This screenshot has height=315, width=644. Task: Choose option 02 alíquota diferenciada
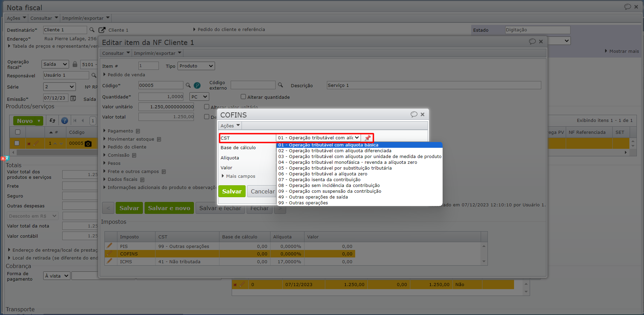[359, 151]
